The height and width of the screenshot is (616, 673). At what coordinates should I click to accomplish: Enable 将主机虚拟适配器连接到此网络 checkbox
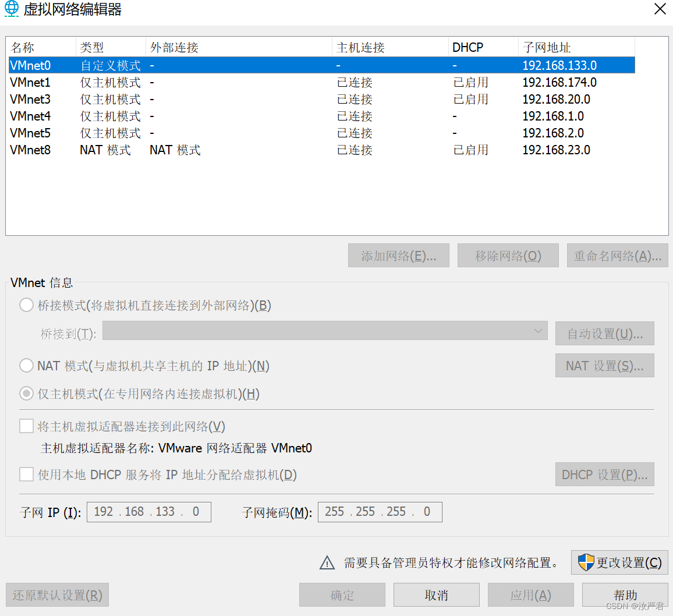coord(26,426)
